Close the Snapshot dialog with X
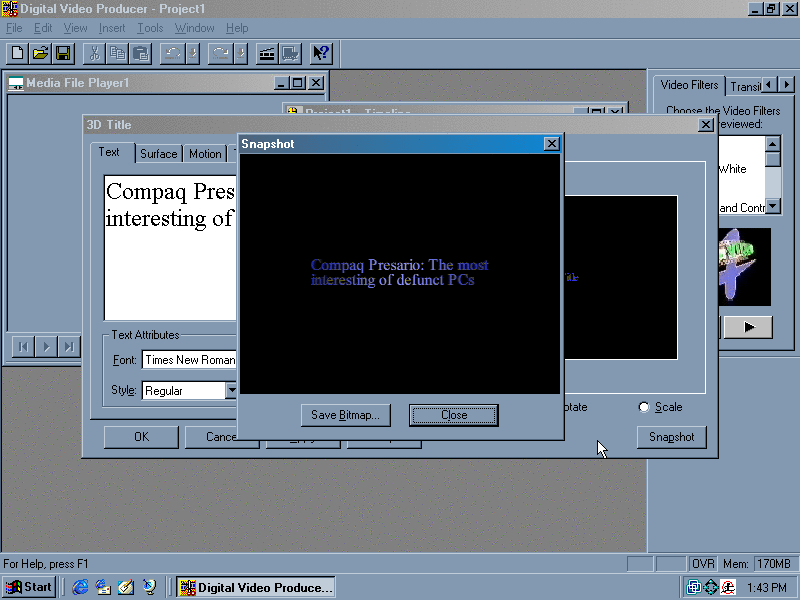800x600 pixels. [552, 144]
